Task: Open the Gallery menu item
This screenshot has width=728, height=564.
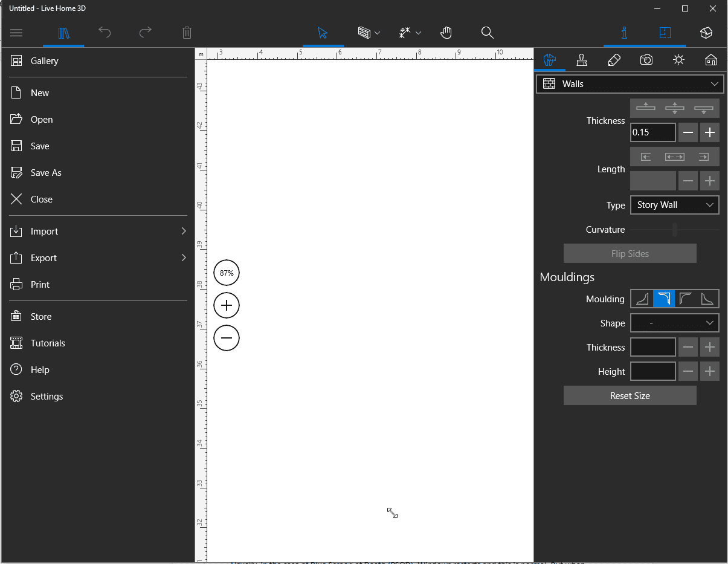Action: (x=98, y=61)
